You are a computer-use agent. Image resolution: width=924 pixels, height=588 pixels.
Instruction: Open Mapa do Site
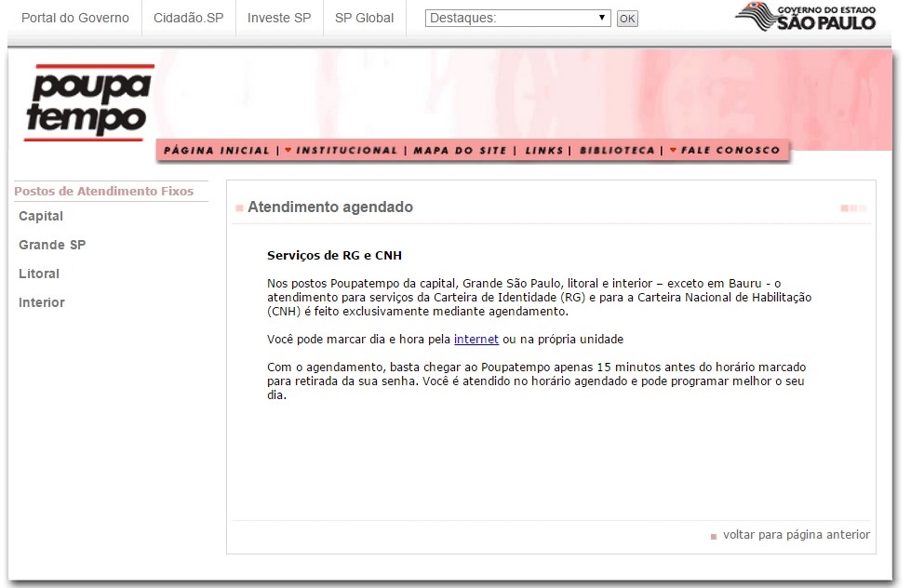(x=461, y=151)
